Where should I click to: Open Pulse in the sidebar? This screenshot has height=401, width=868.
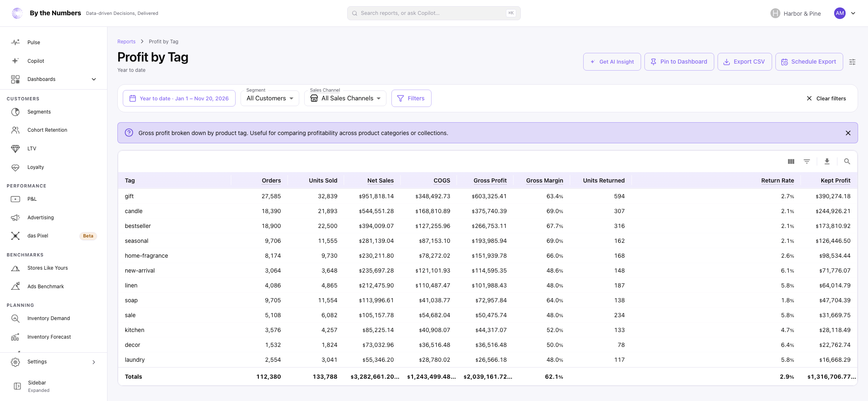point(54,42)
